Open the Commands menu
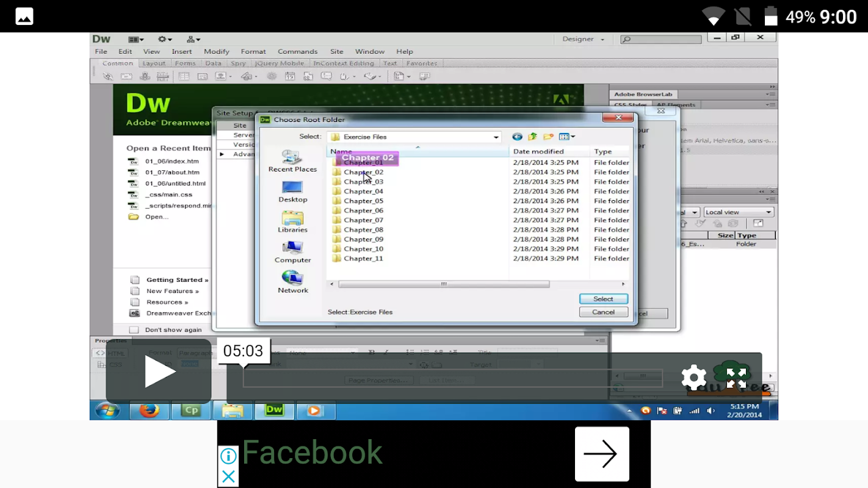Viewport: 868px width, 488px height. pyautogui.click(x=298, y=52)
